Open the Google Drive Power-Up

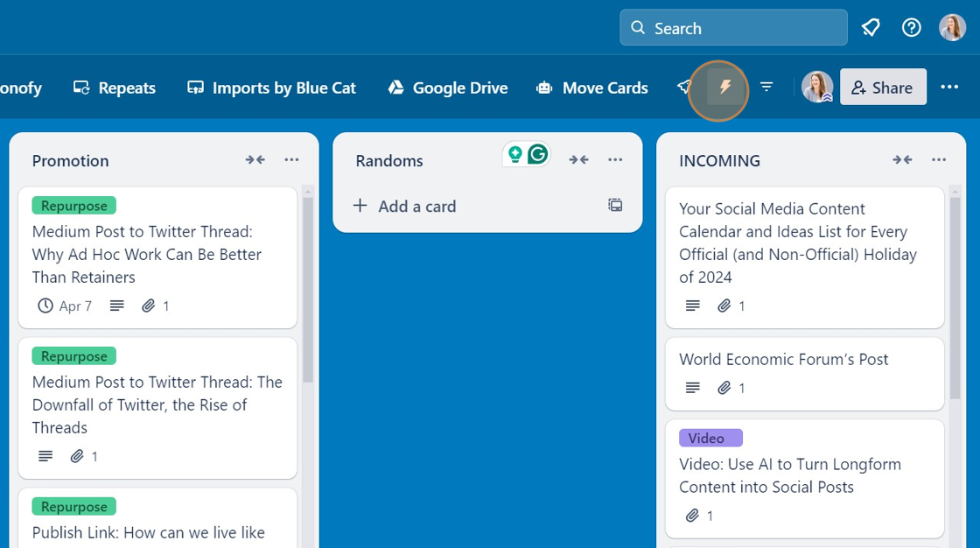(447, 88)
